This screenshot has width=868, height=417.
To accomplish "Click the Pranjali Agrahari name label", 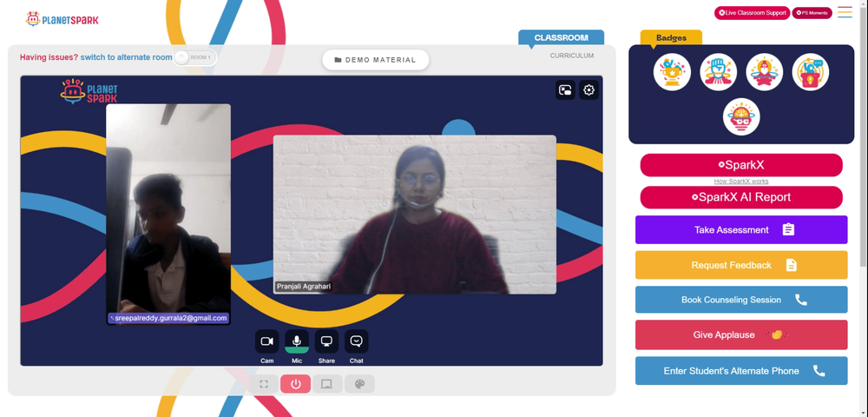I will (303, 287).
